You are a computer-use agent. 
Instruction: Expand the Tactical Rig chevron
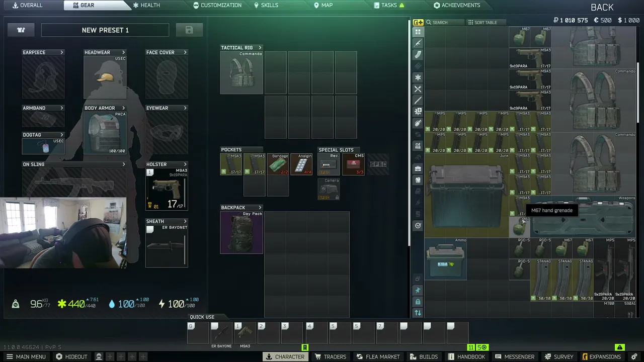pyautogui.click(x=260, y=48)
